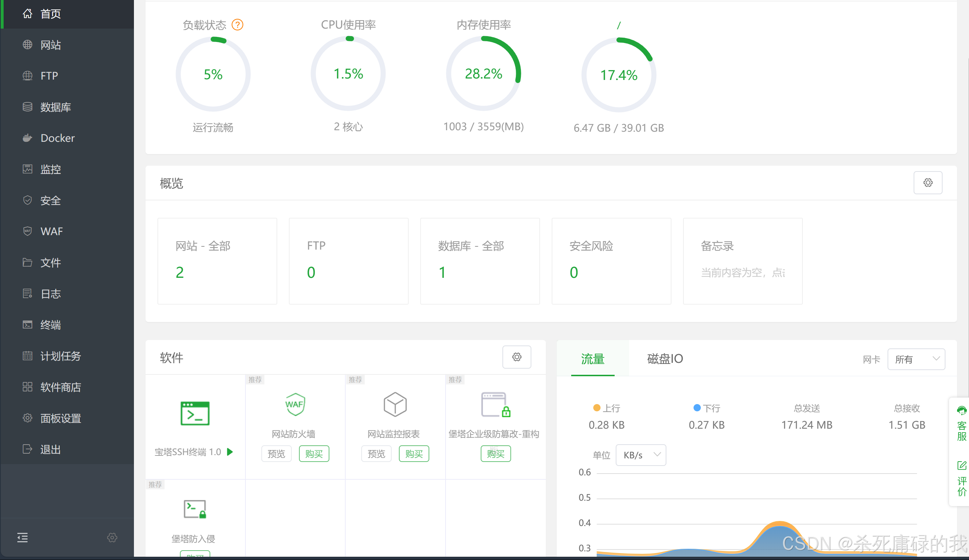This screenshot has height=560, width=969.
Task: Click the 网站监控报表 cube icon
Action: (395, 404)
